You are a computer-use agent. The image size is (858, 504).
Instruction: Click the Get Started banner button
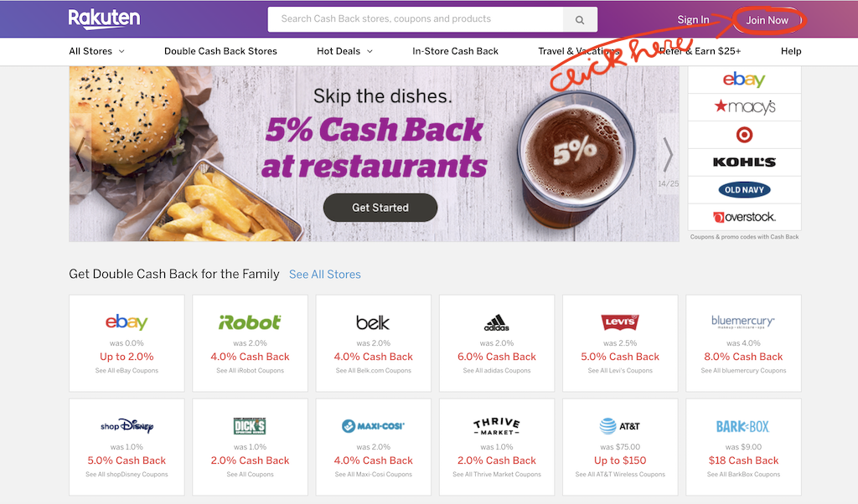point(380,208)
